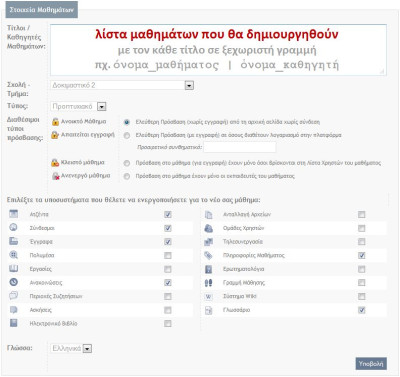Enable the Τηλεσυνεργασία checkbox
The height and width of the screenshot is (377, 400).
(361, 242)
